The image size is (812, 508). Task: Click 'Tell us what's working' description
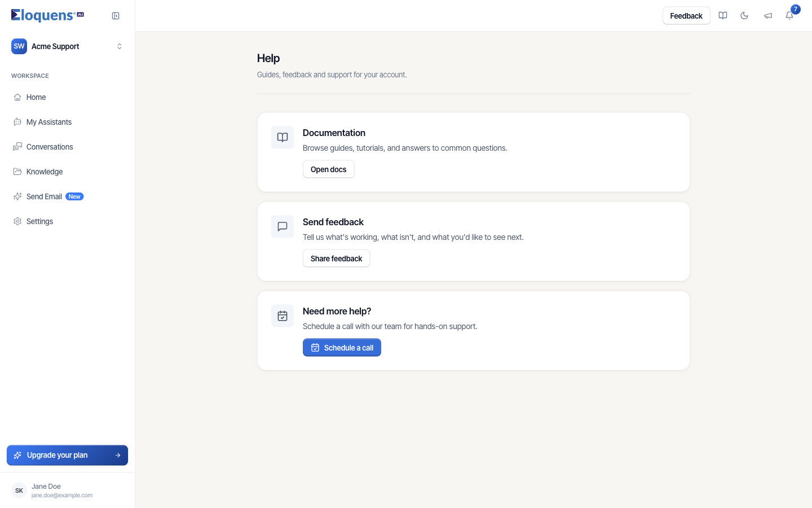click(413, 237)
